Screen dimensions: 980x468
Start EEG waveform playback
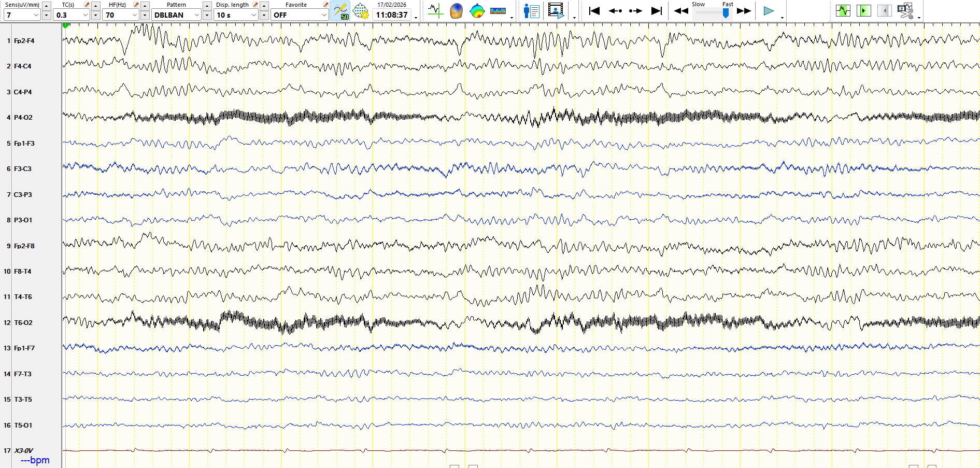[x=769, y=11]
